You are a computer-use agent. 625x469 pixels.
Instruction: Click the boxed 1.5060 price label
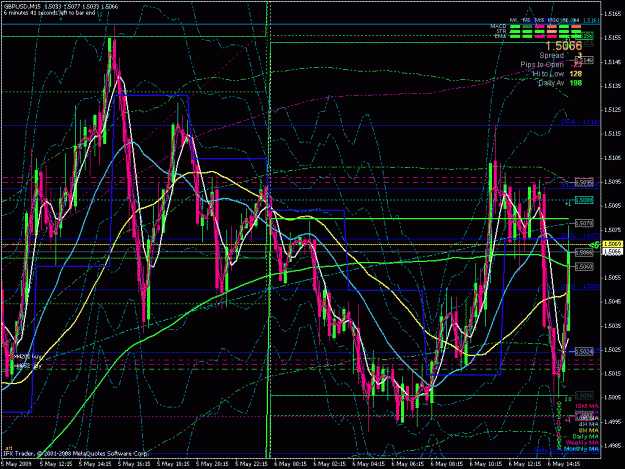tap(584, 266)
